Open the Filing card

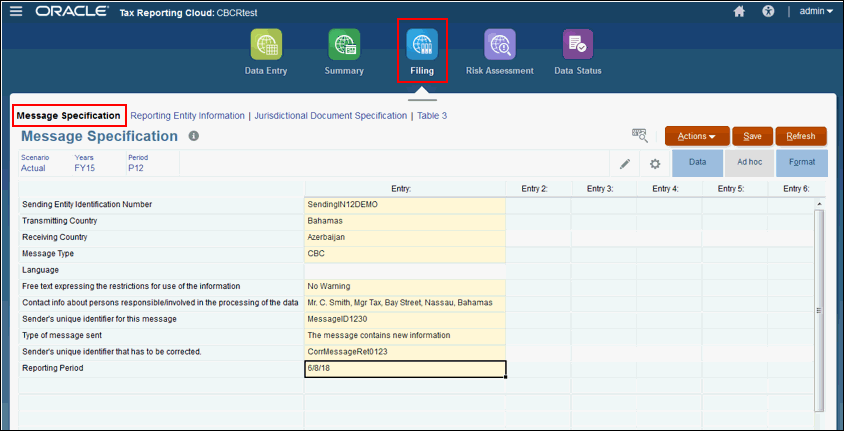point(422,52)
